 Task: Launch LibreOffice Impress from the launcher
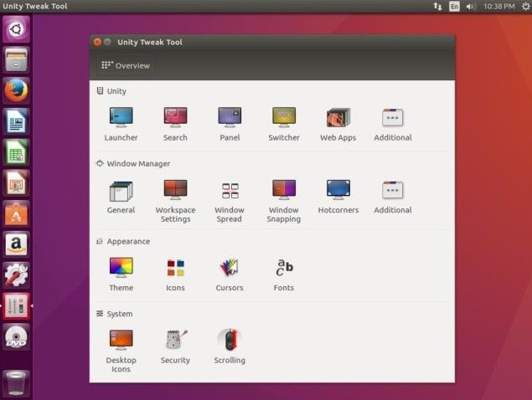pos(16,183)
